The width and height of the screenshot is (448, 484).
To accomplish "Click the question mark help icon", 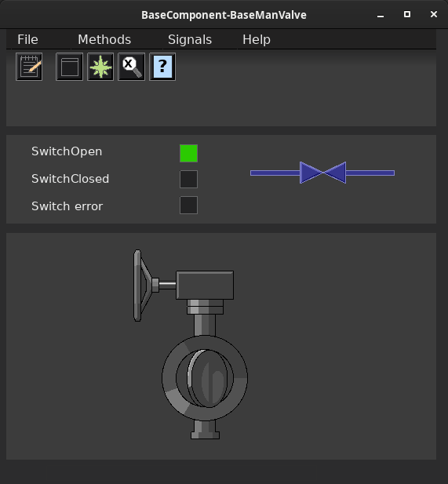I will click(x=162, y=67).
